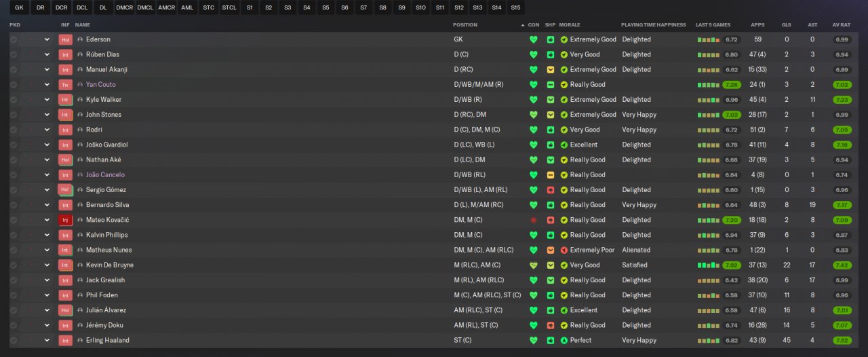Click Erling Haaland's Int status badge

pyautogui.click(x=65, y=340)
